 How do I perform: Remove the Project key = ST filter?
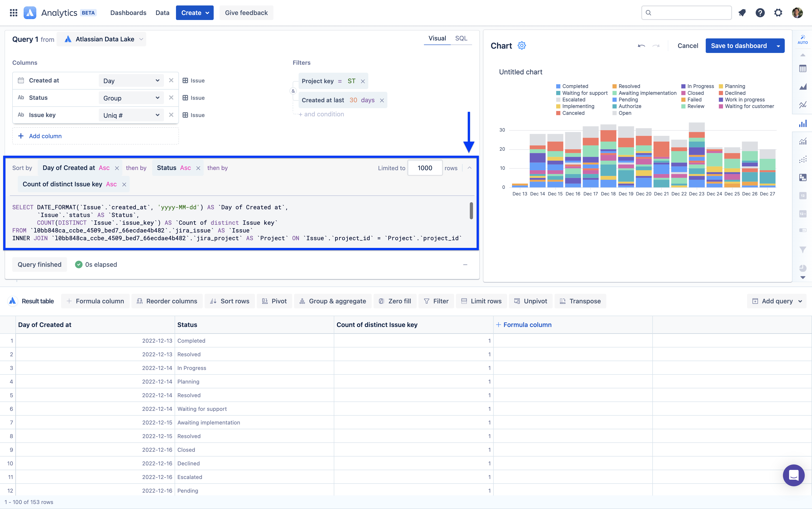pyautogui.click(x=363, y=81)
